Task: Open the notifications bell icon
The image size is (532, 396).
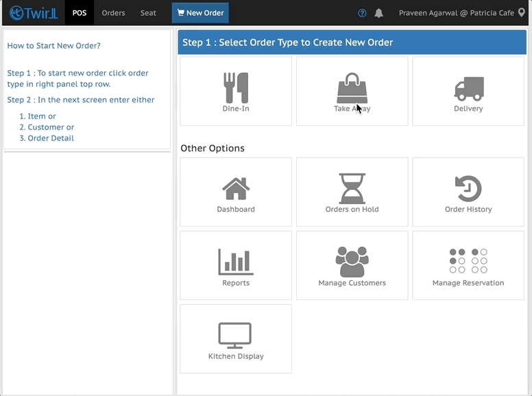Action: coord(378,13)
